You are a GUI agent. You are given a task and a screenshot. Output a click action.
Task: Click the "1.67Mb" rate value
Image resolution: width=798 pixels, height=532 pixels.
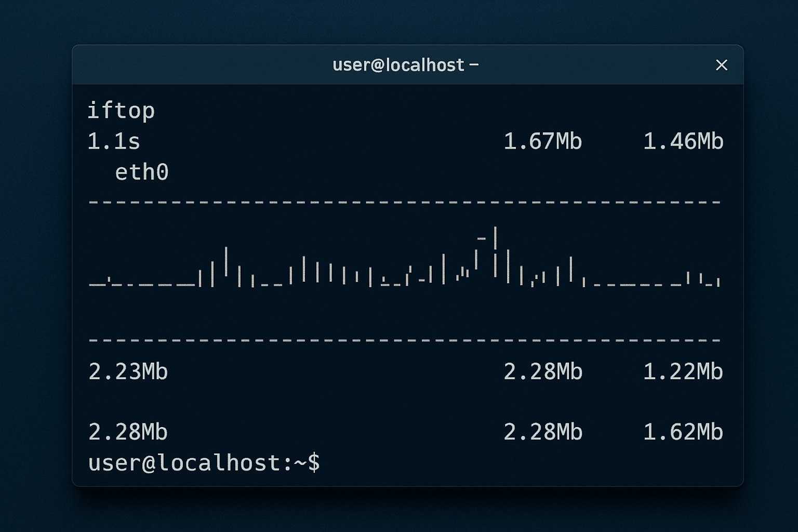click(x=543, y=141)
